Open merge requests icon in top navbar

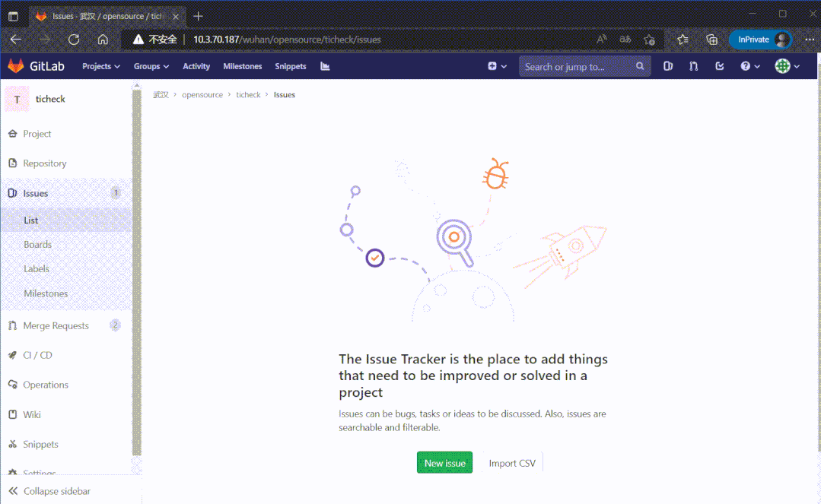[693, 66]
